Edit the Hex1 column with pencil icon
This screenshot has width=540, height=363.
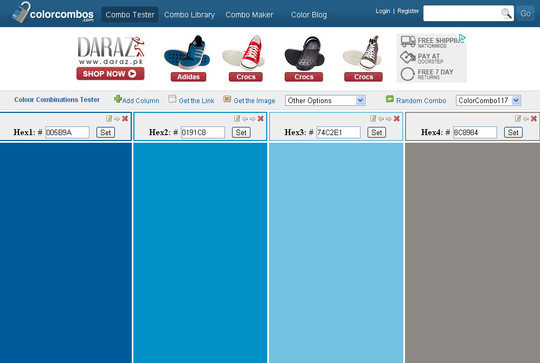[109, 118]
